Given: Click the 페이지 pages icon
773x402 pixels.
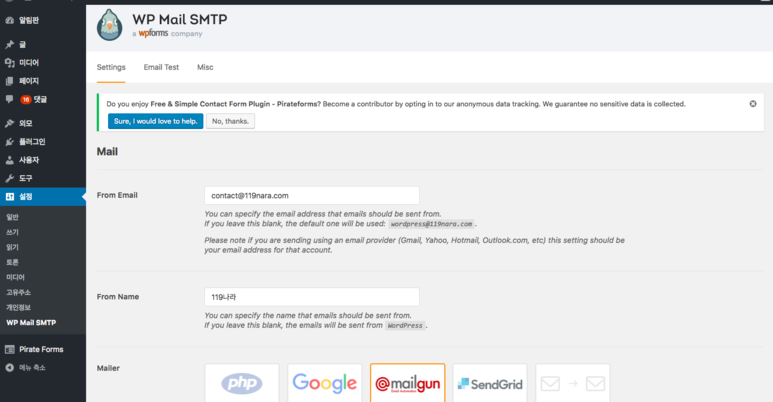Looking at the screenshot, I should pos(9,81).
